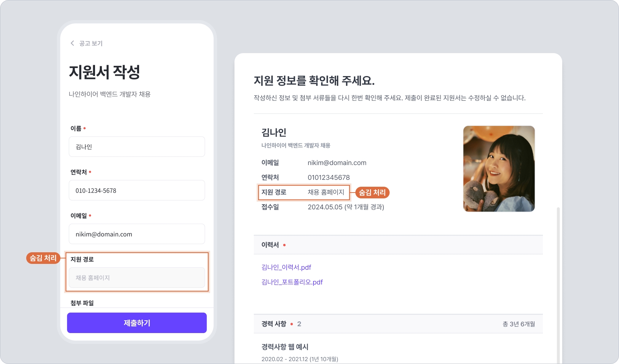Open 김나인_이력서.pdf file link

click(286, 267)
